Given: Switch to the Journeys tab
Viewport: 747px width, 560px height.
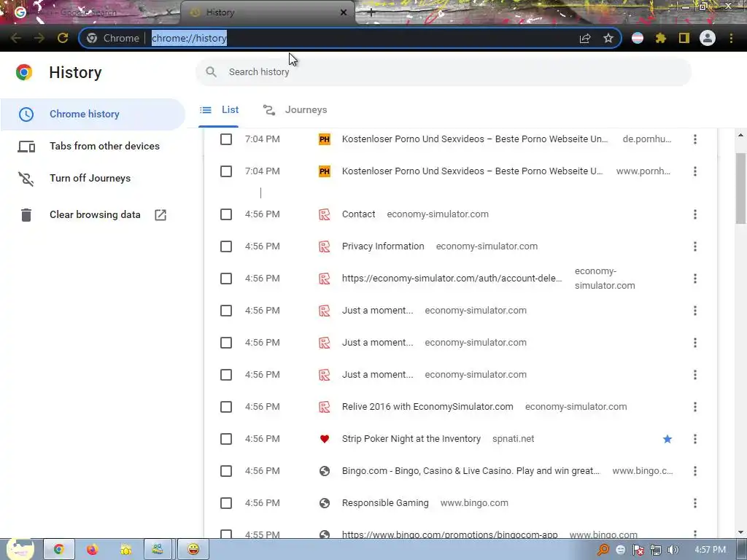Looking at the screenshot, I should click(295, 110).
